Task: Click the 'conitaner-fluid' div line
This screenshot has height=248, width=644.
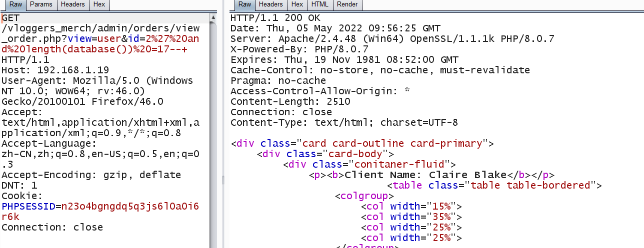Action: point(369,164)
